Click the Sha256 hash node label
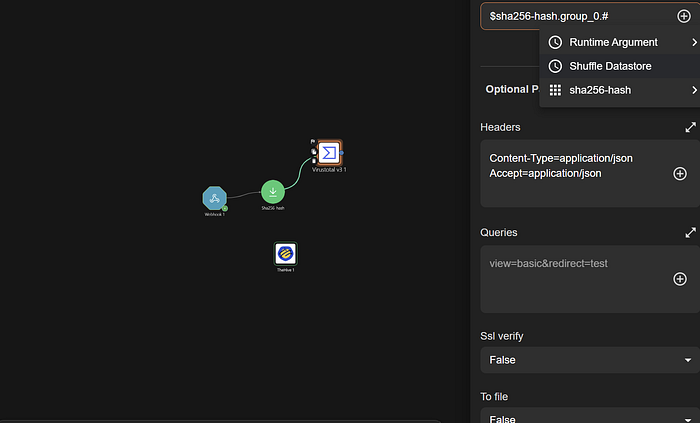 coord(273,208)
